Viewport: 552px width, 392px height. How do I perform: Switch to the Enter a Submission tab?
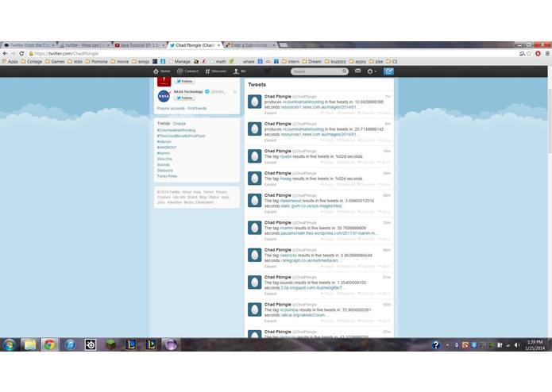coord(250,45)
